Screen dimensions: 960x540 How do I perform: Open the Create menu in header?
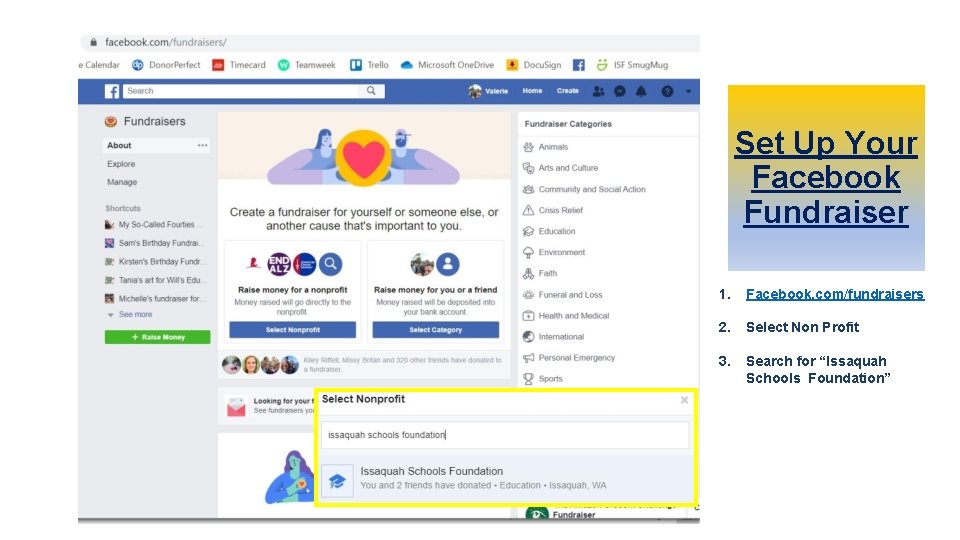(x=568, y=91)
